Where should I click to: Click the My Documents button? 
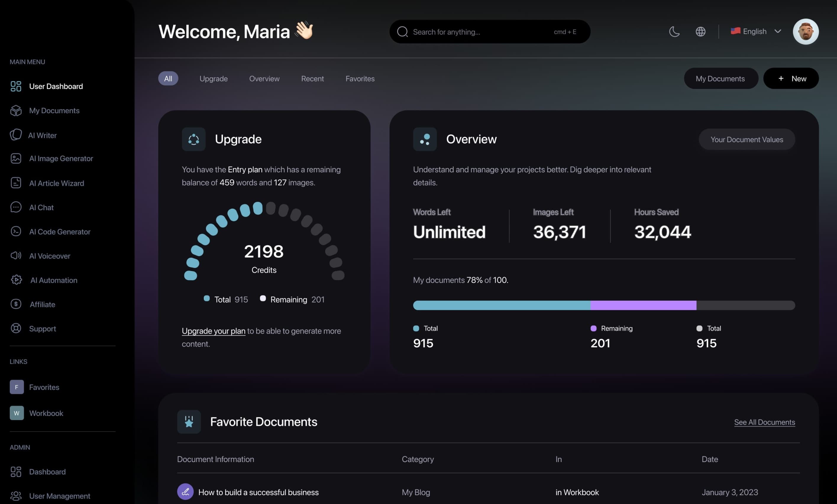721,78
